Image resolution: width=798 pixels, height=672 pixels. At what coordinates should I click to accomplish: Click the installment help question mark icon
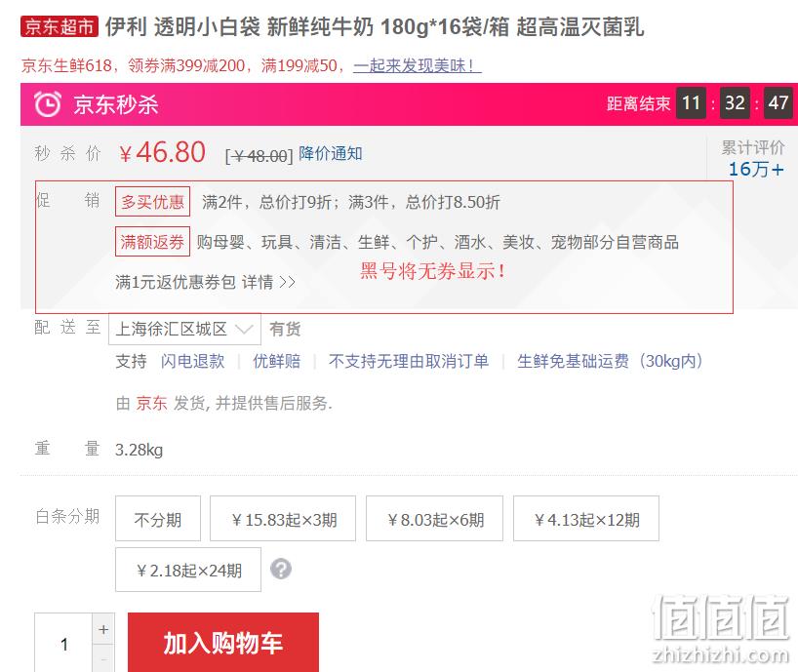pyautogui.click(x=281, y=569)
